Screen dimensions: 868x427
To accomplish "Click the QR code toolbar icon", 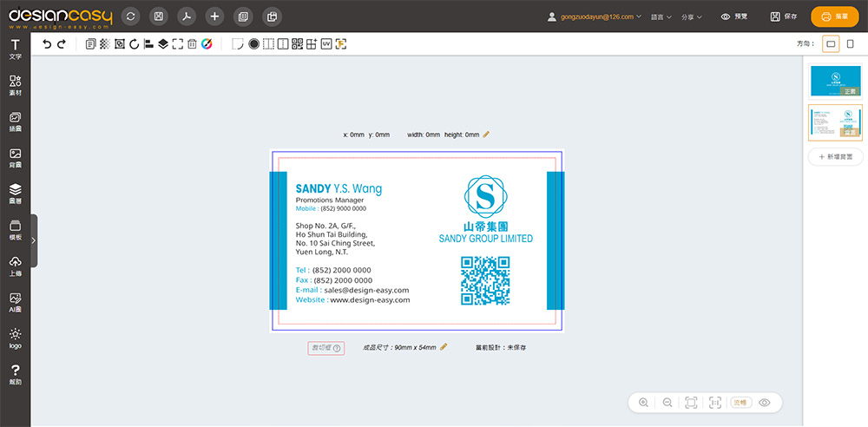I will point(298,43).
